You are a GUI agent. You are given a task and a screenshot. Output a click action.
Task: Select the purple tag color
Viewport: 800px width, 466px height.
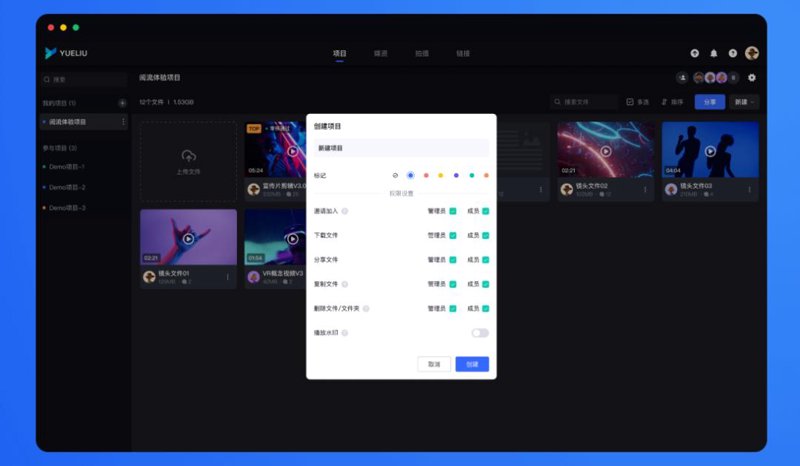point(456,176)
